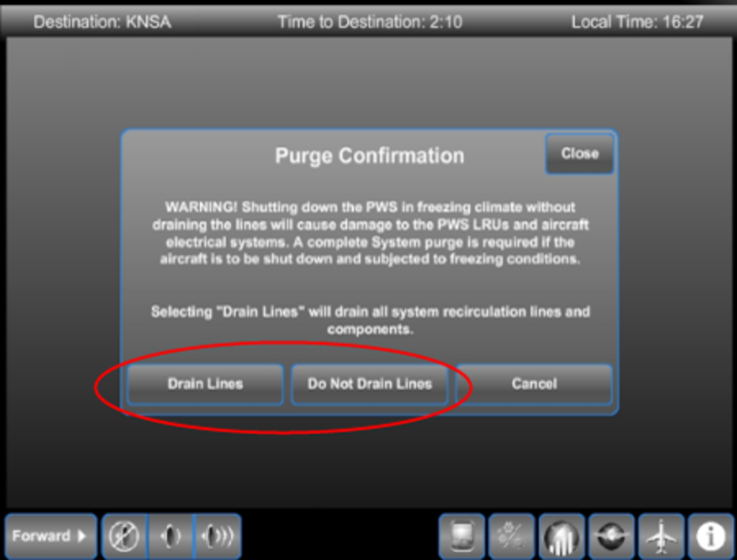Select the Destination: KNSA header text
This screenshot has height=560, width=737.
tap(102, 22)
